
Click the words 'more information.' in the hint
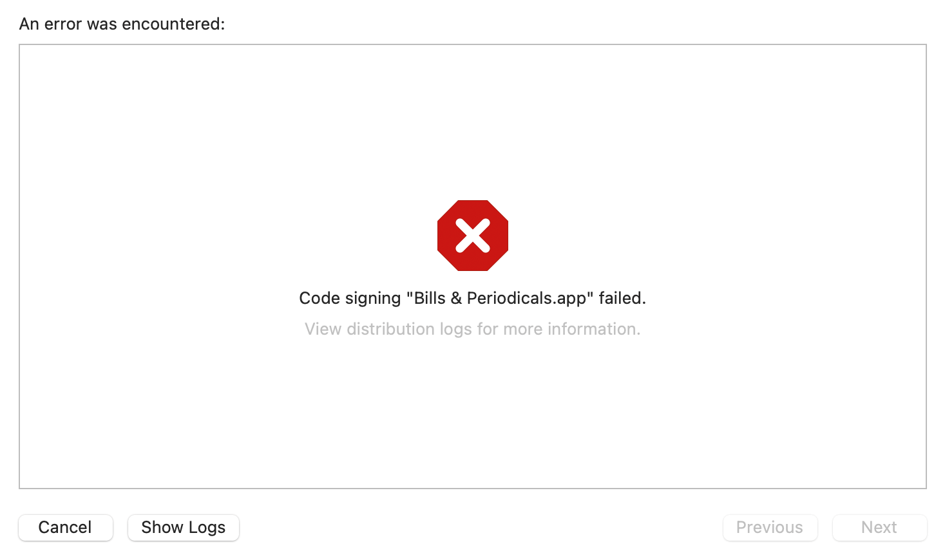pos(571,329)
